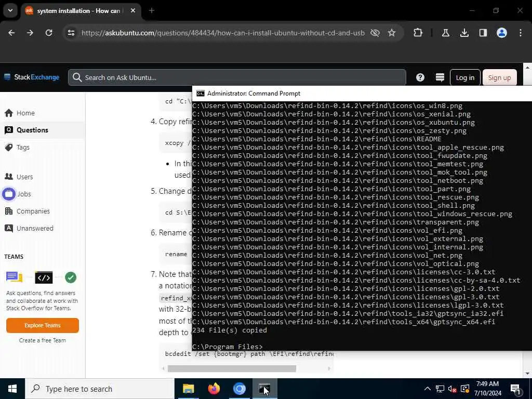
Task: Click the Explore Teams button
Action: pos(43,325)
